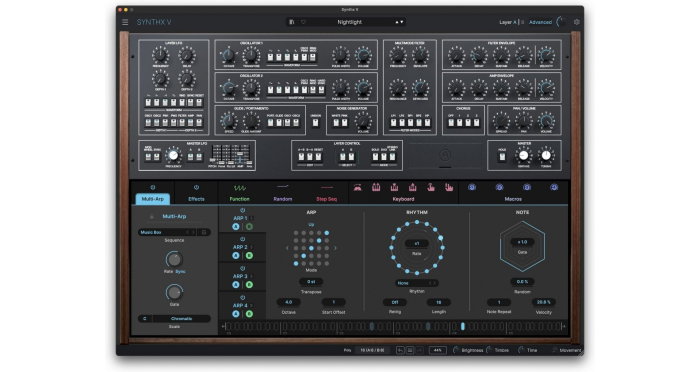Viewport: 700px width, 372px height.
Task: Switch to the Random tab
Action: tap(283, 199)
